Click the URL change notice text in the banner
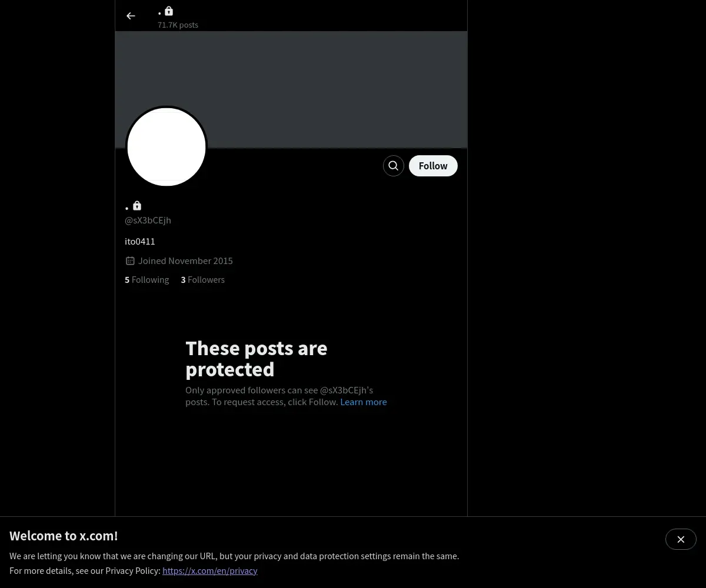The width and height of the screenshot is (706, 588). coord(234,556)
